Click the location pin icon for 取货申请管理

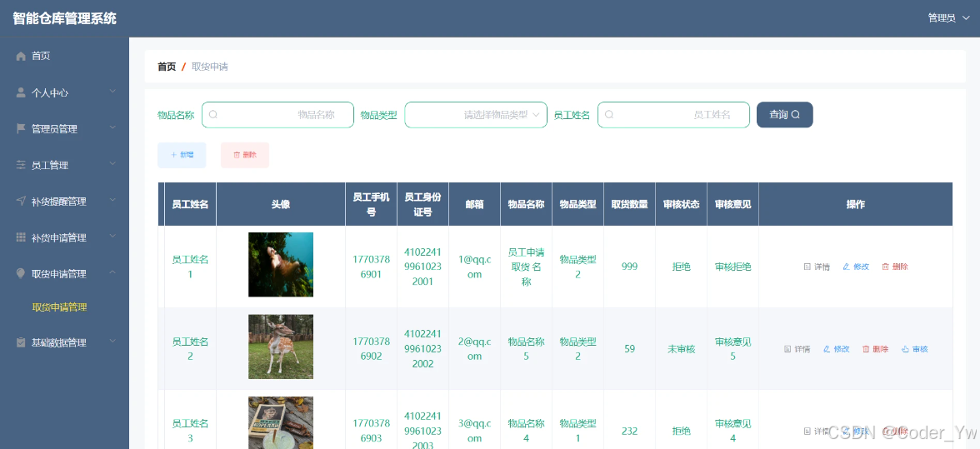pos(21,273)
